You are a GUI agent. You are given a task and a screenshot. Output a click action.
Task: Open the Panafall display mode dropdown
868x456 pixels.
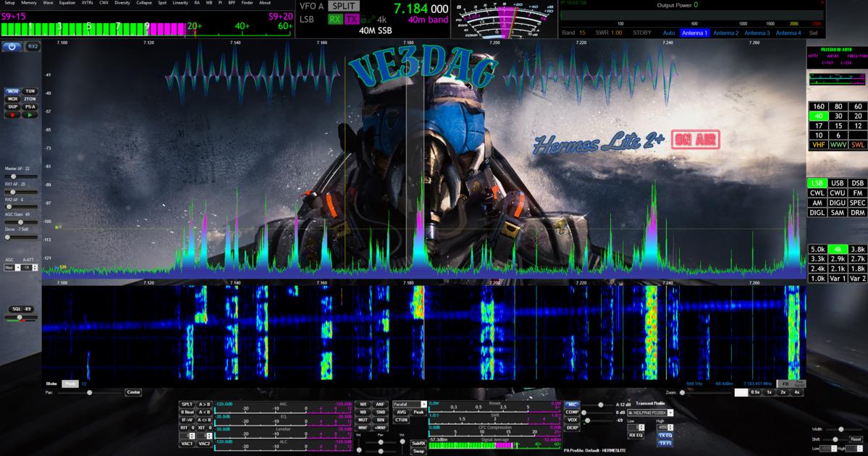410,405
